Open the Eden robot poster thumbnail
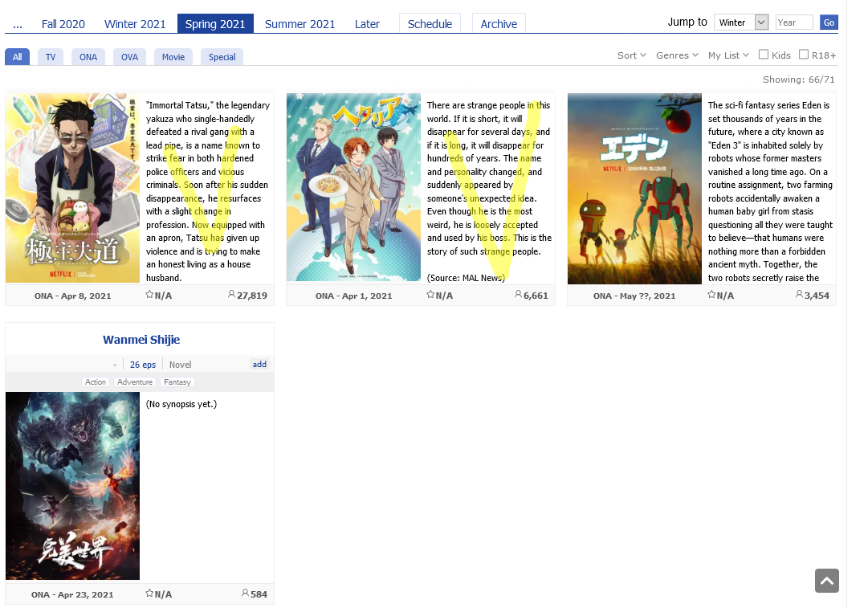This screenshot has height=608, width=868. click(x=634, y=189)
